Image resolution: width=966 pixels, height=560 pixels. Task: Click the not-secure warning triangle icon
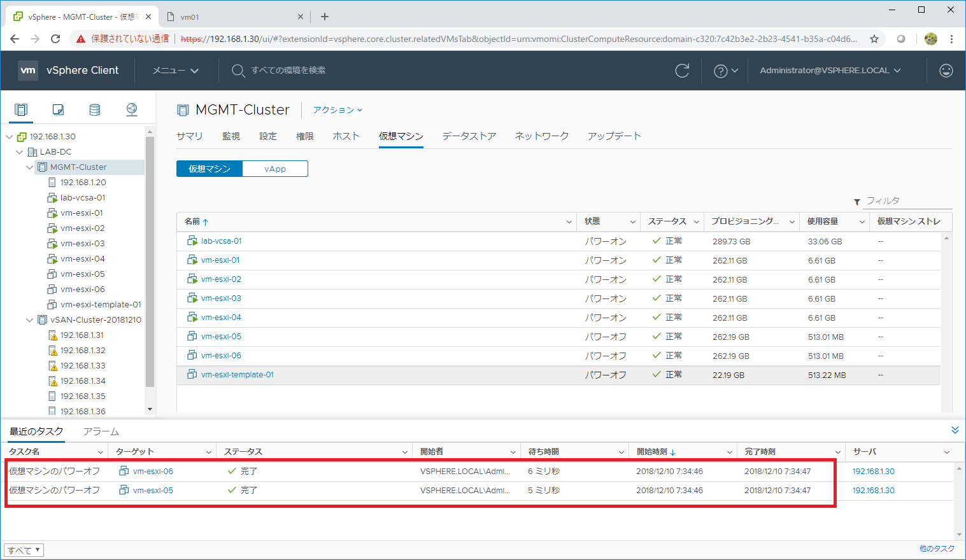81,39
